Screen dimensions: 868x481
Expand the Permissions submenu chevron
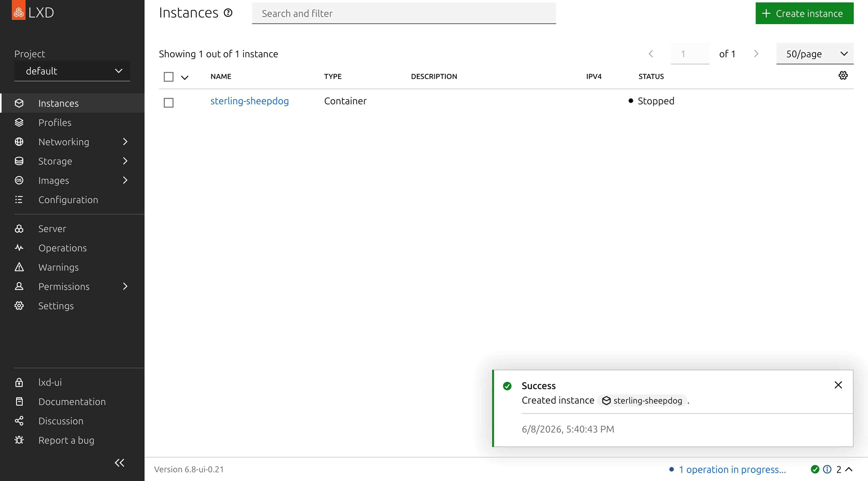point(125,286)
